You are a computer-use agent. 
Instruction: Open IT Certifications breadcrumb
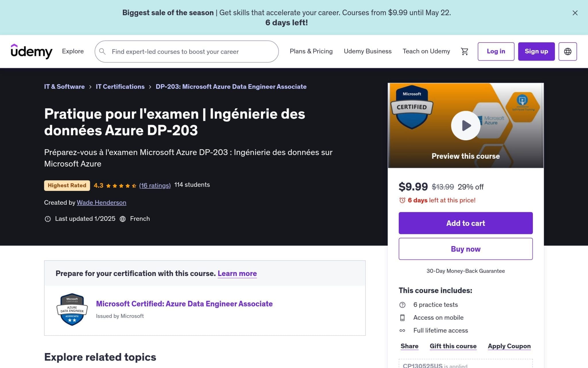pyautogui.click(x=120, y=87)
